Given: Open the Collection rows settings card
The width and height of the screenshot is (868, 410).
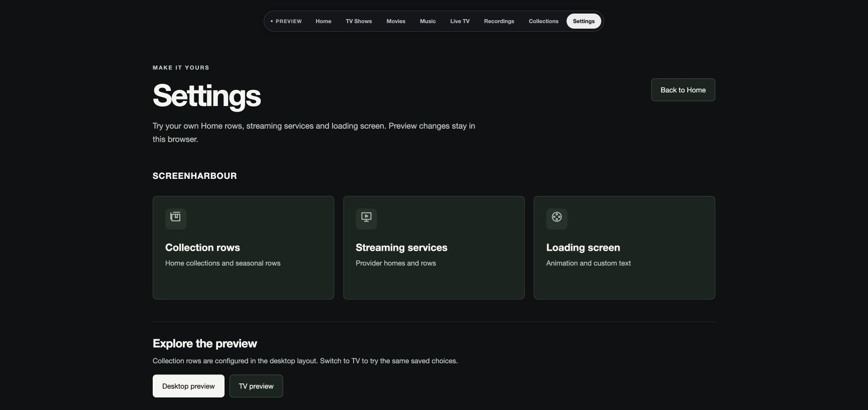Looking at the screenshot, I should 243,248.
